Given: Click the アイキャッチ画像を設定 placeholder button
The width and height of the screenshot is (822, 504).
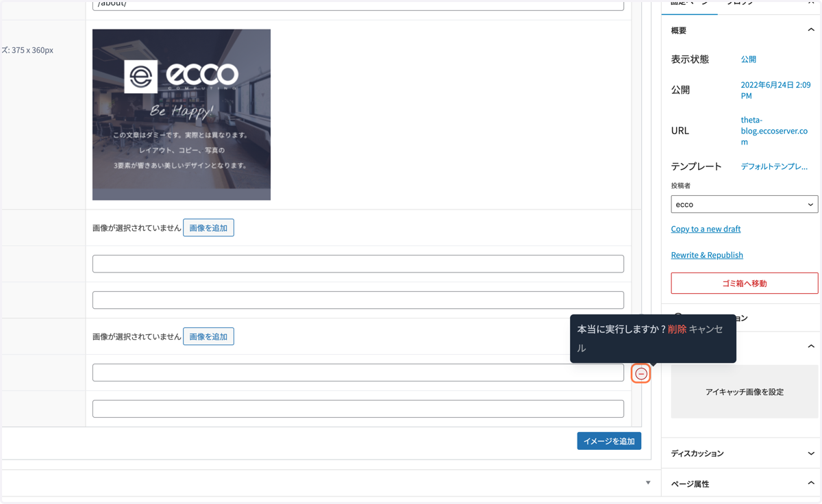Looking at the screenshot, I should pos(745,392).
